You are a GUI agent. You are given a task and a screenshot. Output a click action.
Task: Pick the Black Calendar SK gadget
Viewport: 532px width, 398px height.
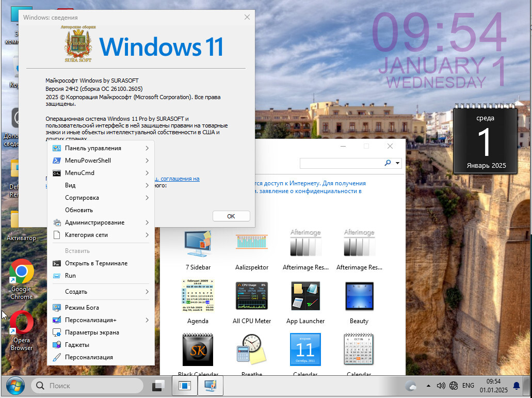(x=198, y=349)
